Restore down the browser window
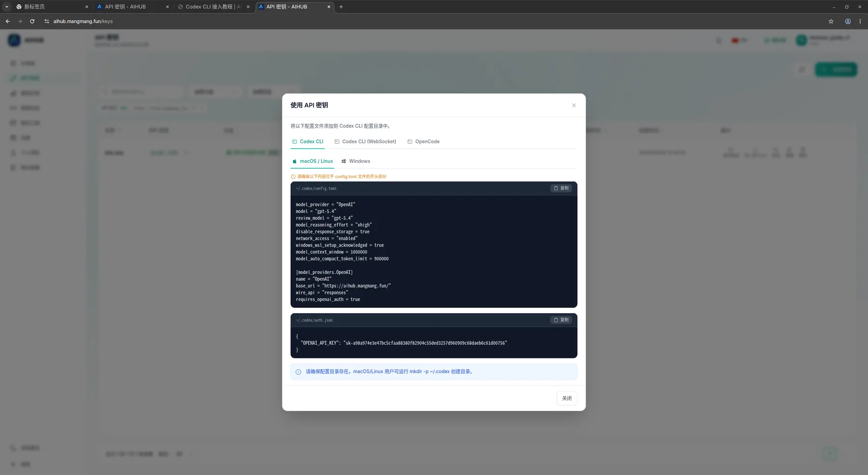 847,7
